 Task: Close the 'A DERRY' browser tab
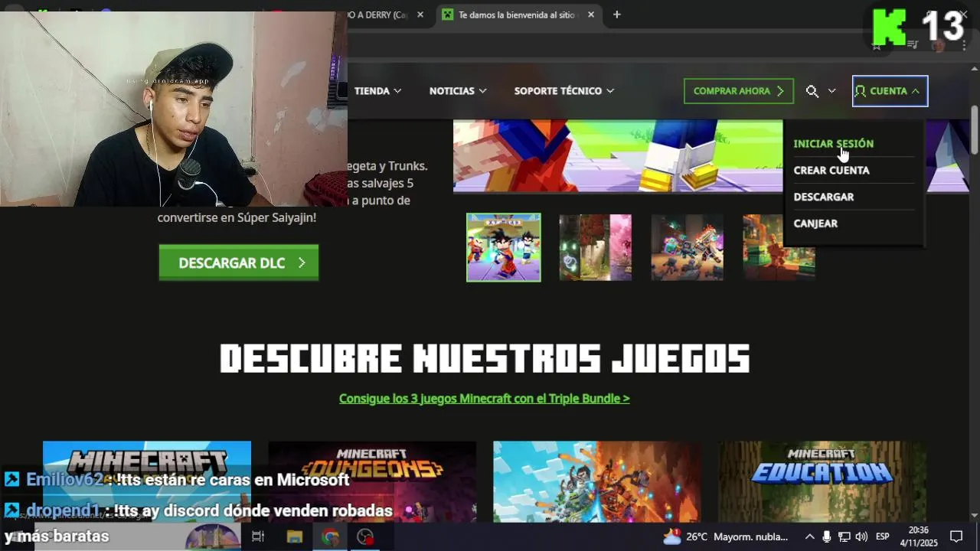point(420,15)
